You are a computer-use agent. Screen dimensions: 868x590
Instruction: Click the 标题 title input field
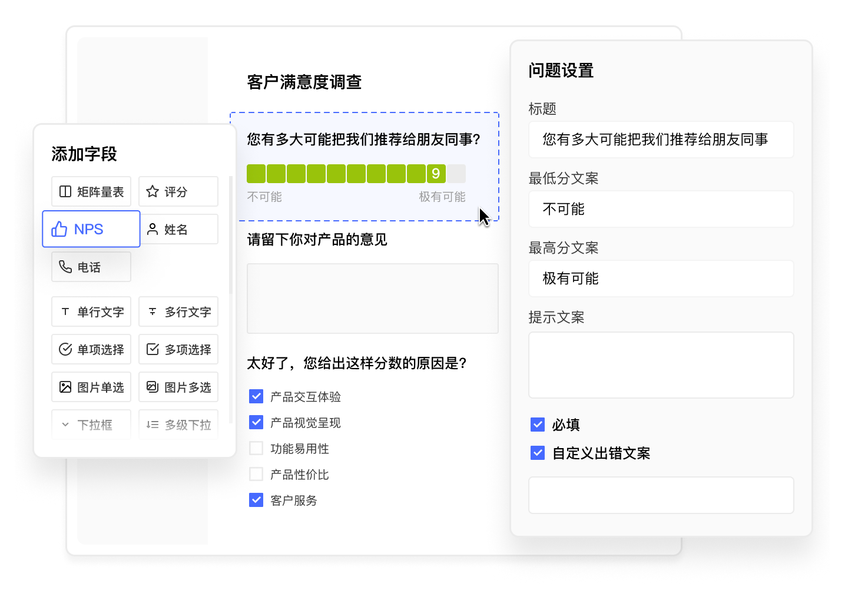(x=661, y=140)
